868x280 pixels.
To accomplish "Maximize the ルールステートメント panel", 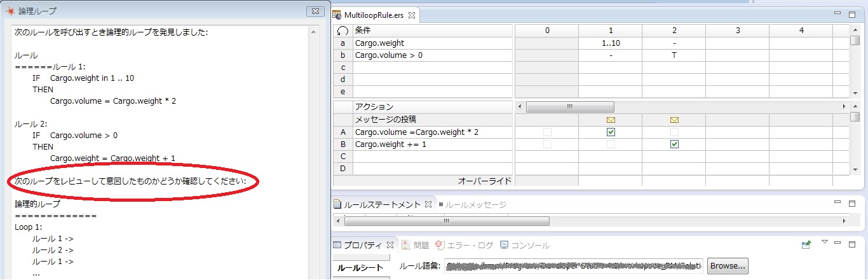I will (x=852, y=204).
